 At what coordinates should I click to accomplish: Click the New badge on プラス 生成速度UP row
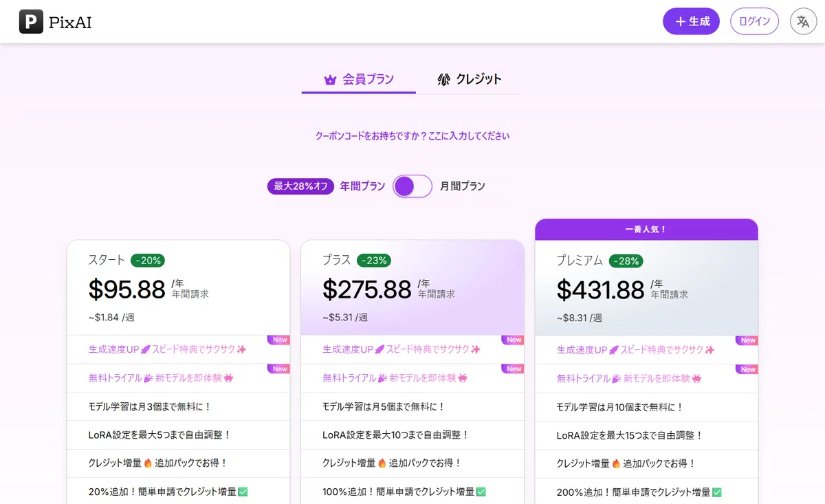(513, 340)
